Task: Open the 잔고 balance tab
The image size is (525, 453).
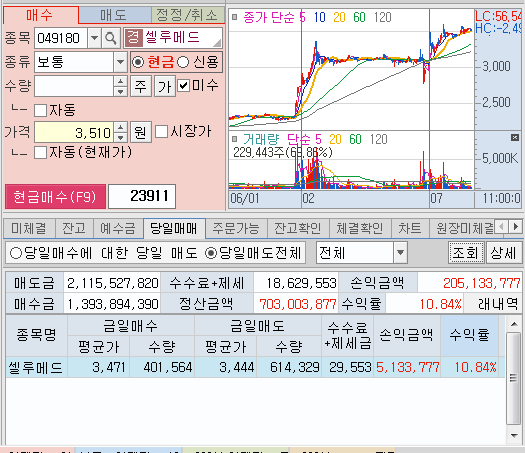Action: tap(74, 228)
